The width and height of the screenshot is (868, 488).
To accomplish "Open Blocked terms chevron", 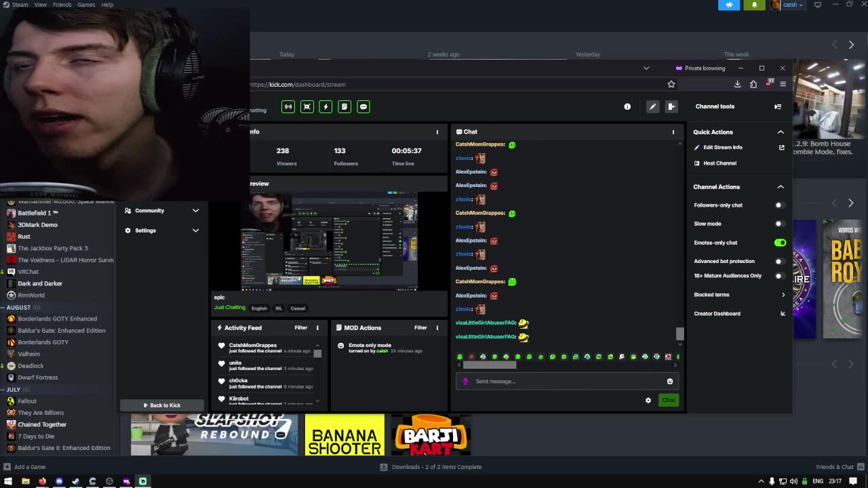I will click(783, 295).
